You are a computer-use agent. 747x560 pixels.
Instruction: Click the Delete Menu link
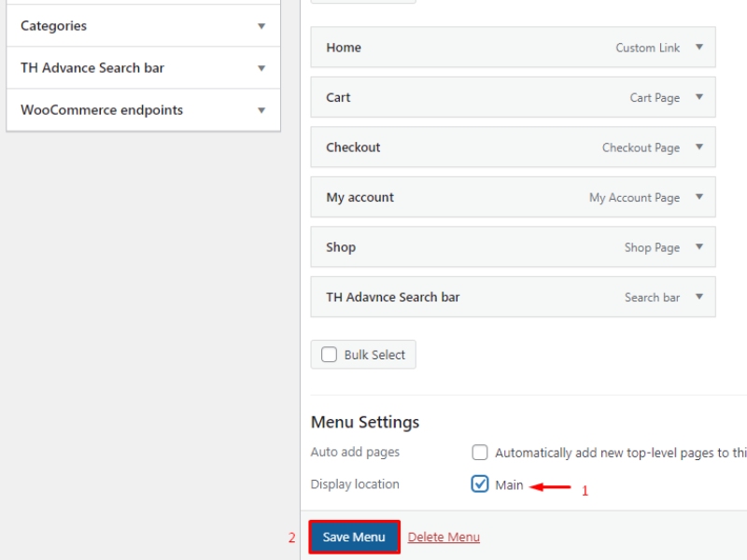(x=444, y=537)
